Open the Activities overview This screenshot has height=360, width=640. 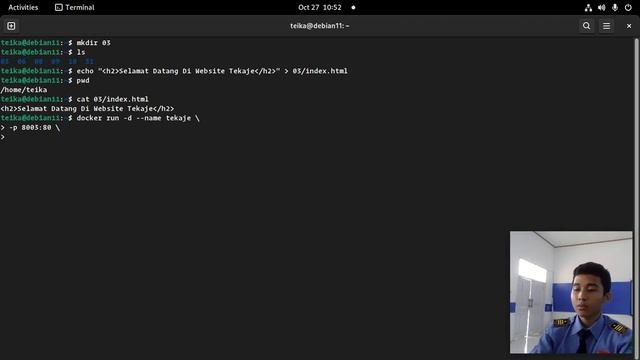click(x=23, y=7)
